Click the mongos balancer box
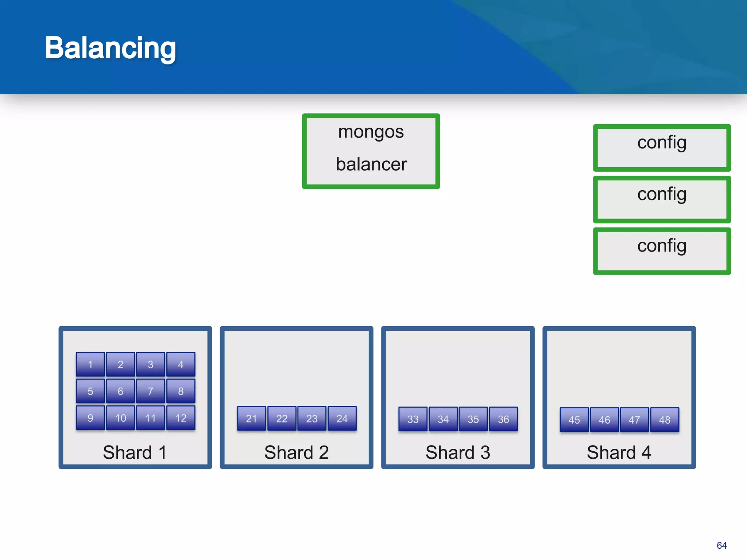 pyautogui.click(x=371, y=151)
